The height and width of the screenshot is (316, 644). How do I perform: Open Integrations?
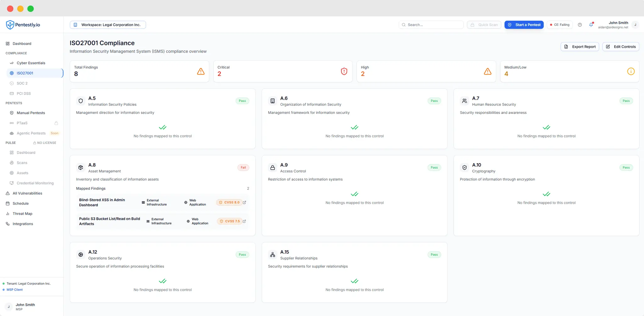click(23, 224)
